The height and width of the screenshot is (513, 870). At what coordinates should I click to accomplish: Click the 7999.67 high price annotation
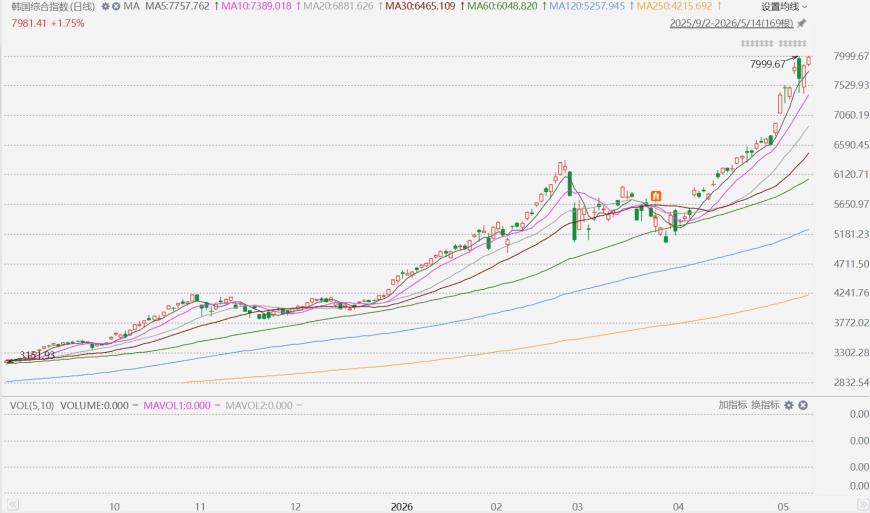tap(767, 64)
